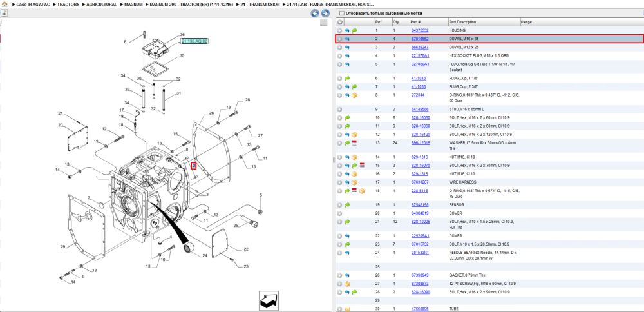Open AGRICULTURAL breadcrumb level
Screen dimensions: 644x312
coord(102,4)
